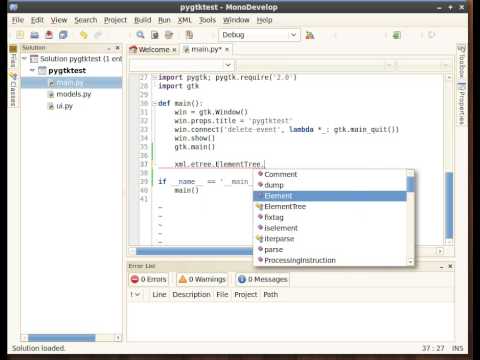Toggle the 0 Errors filter
This screenshot has width=480, height=360.
[x=149, y=279]
